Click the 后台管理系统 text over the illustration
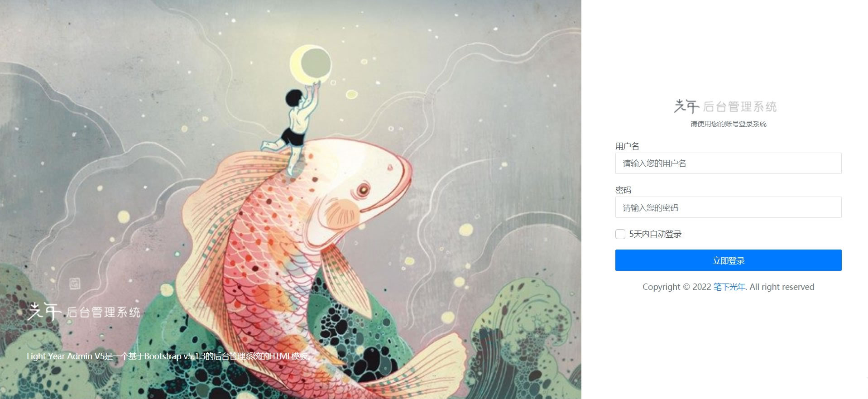The image size is (868, 399). pyautogui.click(x=103, y=312)
